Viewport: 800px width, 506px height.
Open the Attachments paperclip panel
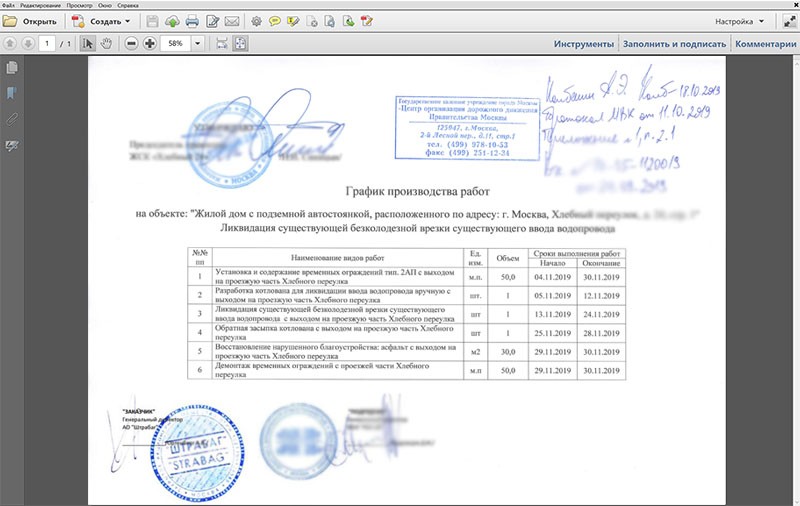tap(12, 118)
